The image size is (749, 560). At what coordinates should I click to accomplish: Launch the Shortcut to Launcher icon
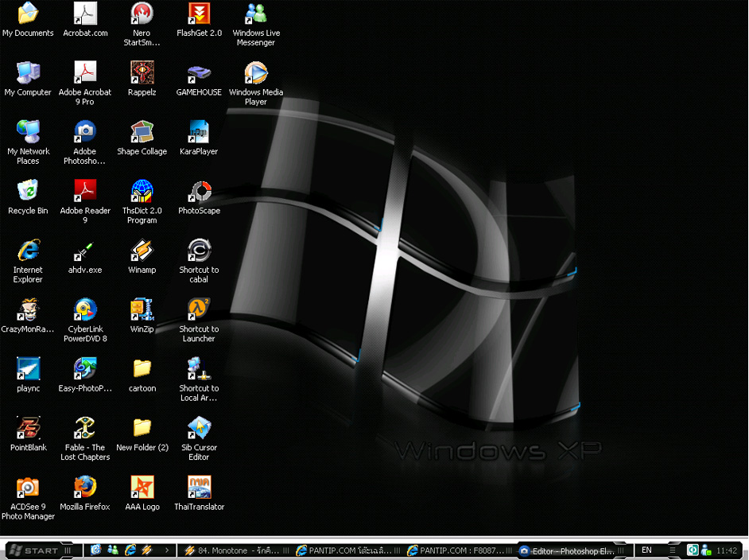point(199,320)
